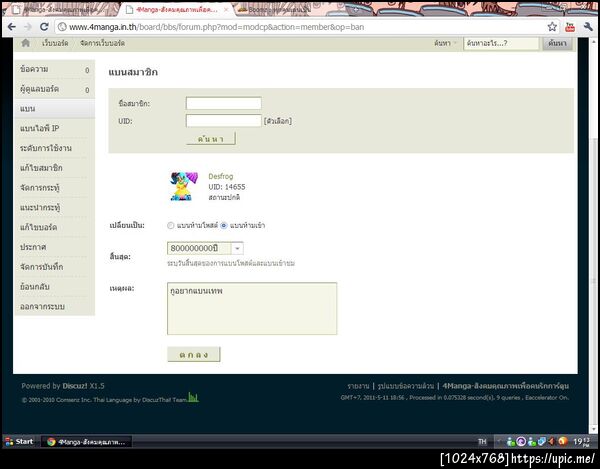Click into the ban reason textarea
The width and height of the screenshot is (600, 469).
click(x=252, y=309)
